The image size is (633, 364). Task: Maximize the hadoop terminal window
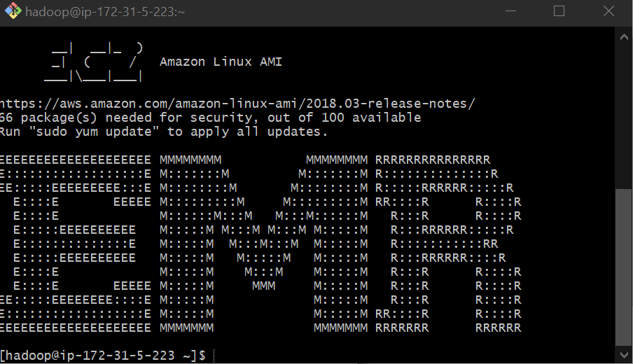[559, 11]
